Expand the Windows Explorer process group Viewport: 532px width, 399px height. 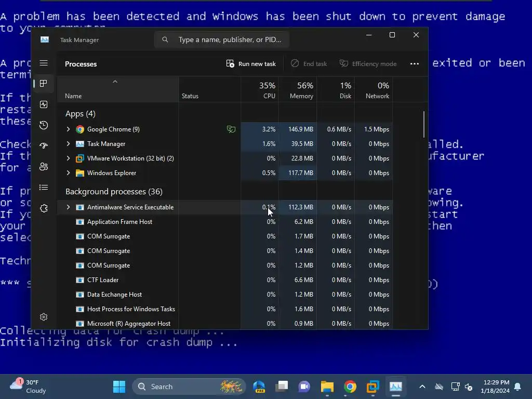[x=68, y=173]
